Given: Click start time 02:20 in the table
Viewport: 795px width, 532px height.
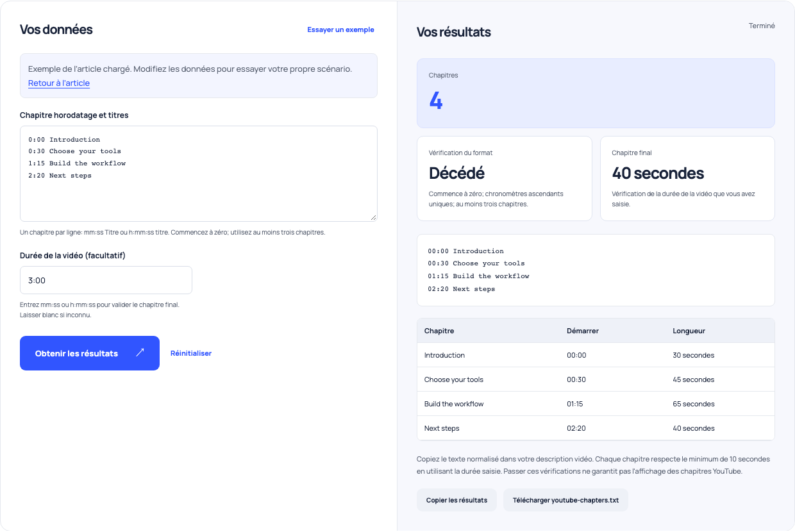Looking at the screenshot, I should pyautogui.click(x=576, y=428).
